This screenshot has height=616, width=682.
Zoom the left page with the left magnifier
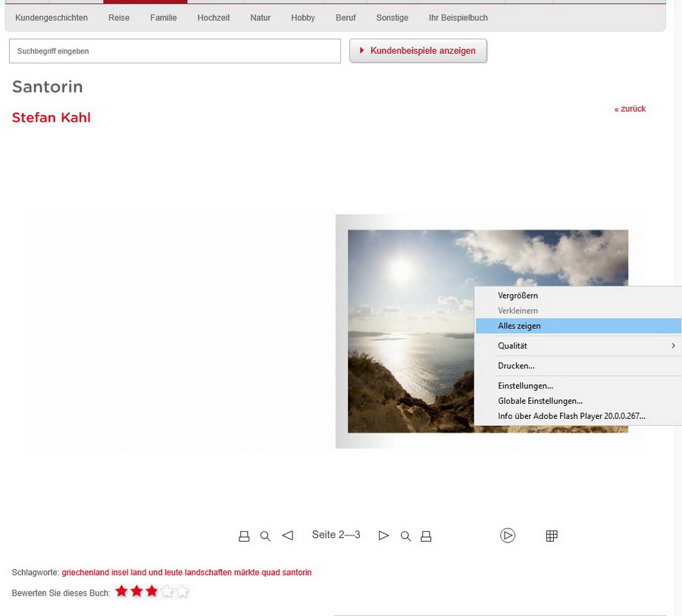point(265,536)
